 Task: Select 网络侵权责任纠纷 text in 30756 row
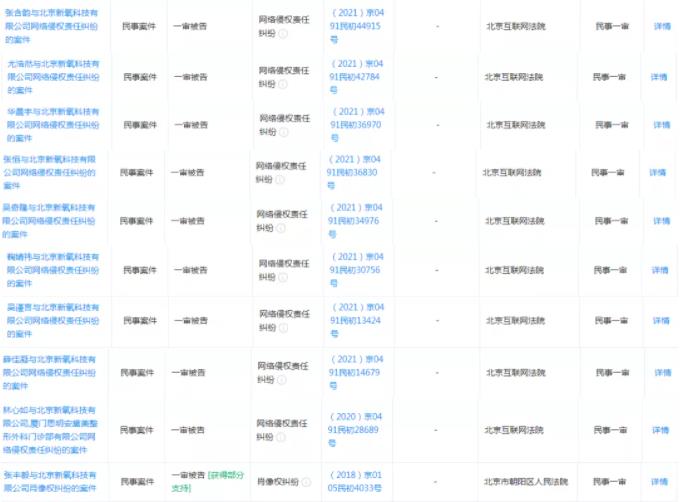(x=284, y=270)
